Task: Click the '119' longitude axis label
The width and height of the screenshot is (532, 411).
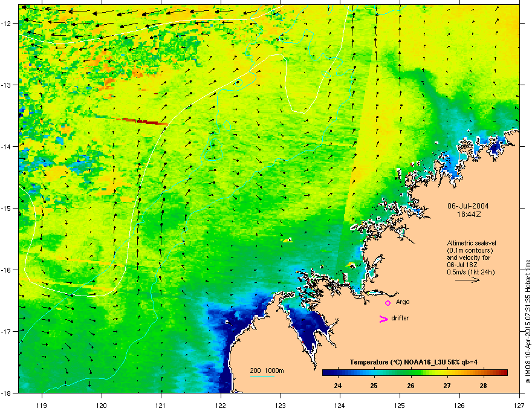Action: click(x=42, y=405)
